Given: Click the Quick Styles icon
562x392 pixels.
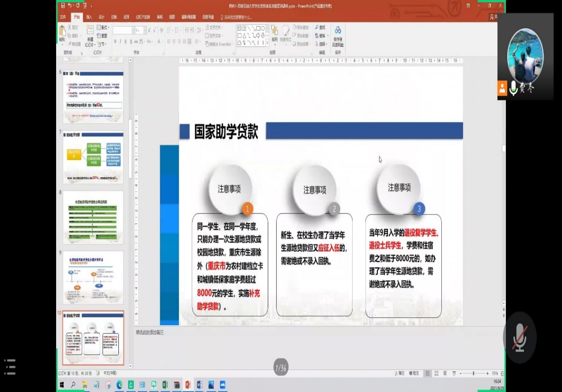Looking at the screenshot, I should click(286, 31).
